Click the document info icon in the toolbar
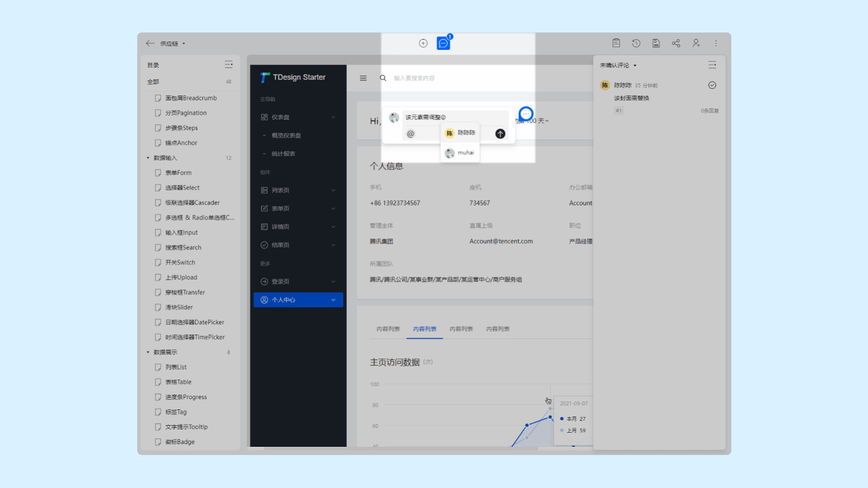868x488 pixels. tap(656, 43)
